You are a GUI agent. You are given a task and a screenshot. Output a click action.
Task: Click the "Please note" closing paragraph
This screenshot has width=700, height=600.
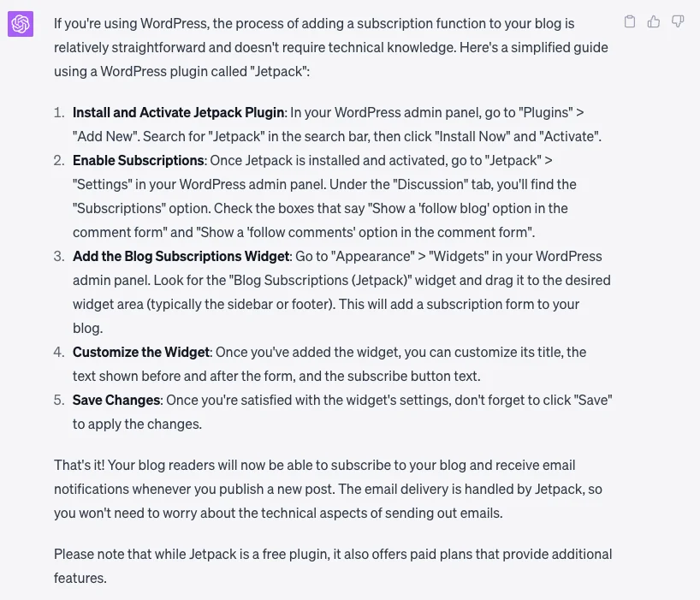331,566
